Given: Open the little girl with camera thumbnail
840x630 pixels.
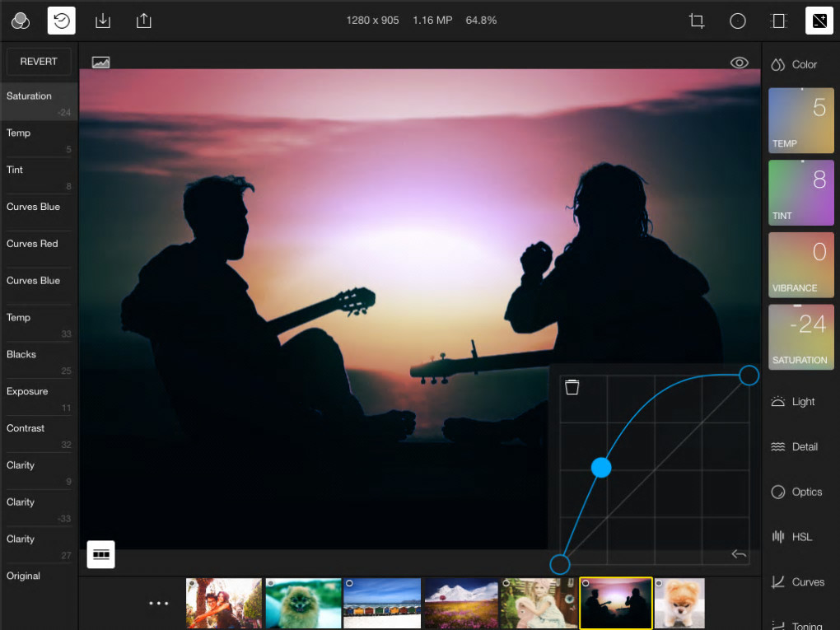Looking at the screenshot, I should pos(539,603).
